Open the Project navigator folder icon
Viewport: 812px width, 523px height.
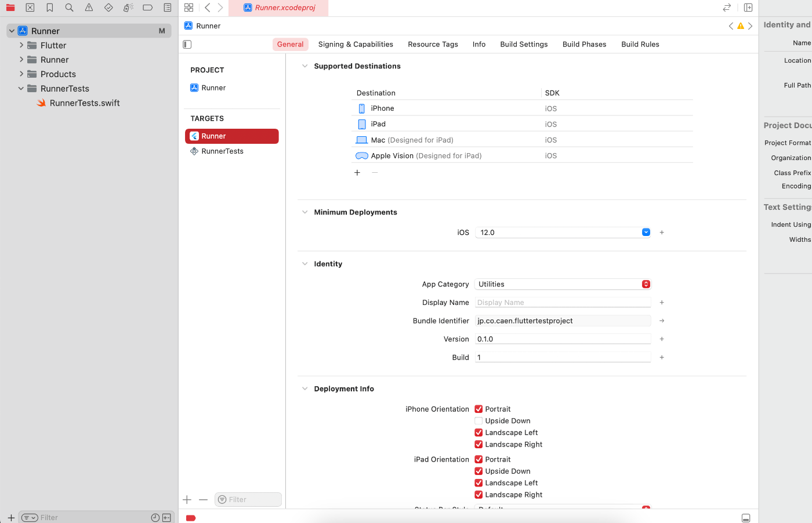(x=10, y=8)
